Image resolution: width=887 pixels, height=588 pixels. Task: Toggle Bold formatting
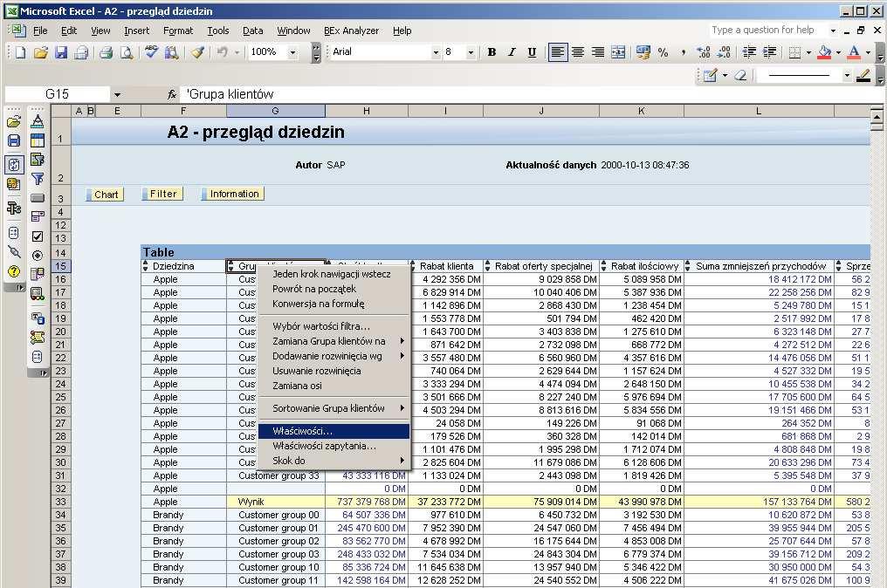[x=492, y=52]
